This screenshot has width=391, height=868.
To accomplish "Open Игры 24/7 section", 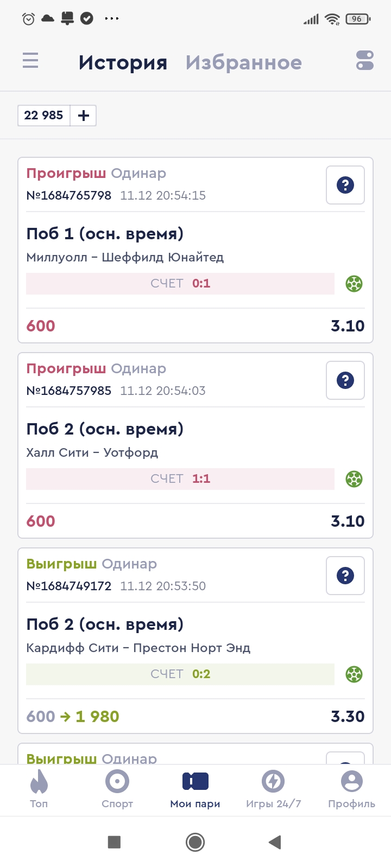I will (273, 789).
